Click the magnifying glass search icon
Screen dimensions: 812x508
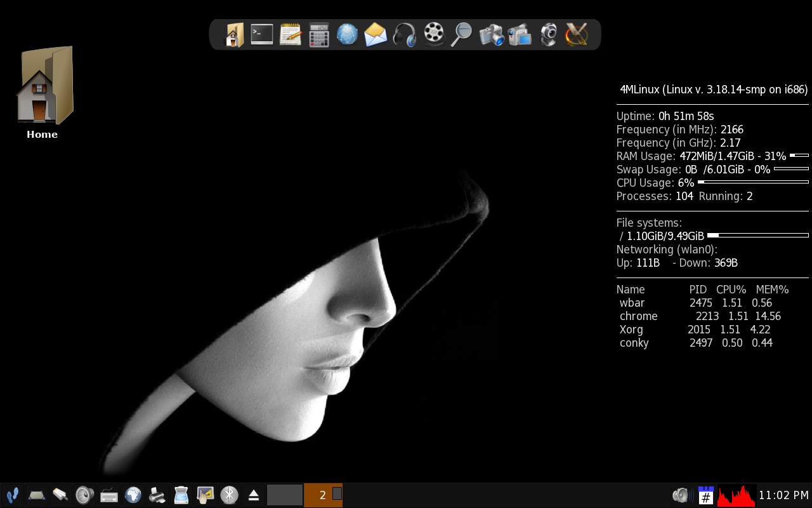[462, 34]
